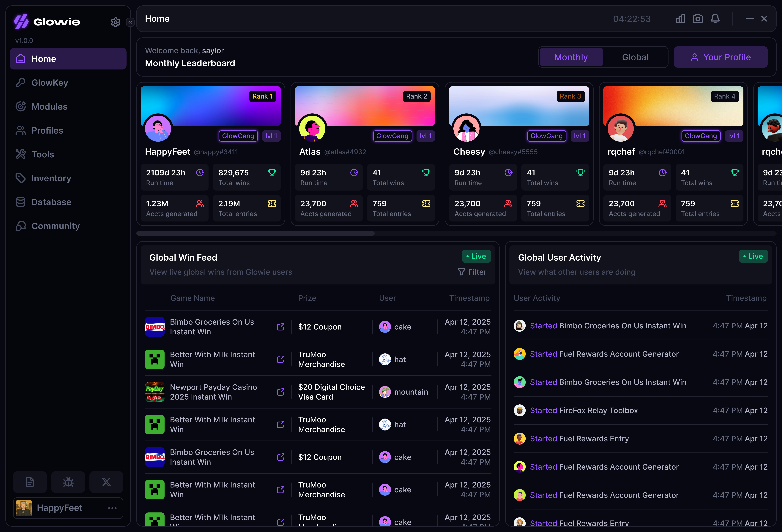The height and width of the screenshot is (532, 782).
Task: Select the Modules icon in the sidebar
Action: coord(21,106)
